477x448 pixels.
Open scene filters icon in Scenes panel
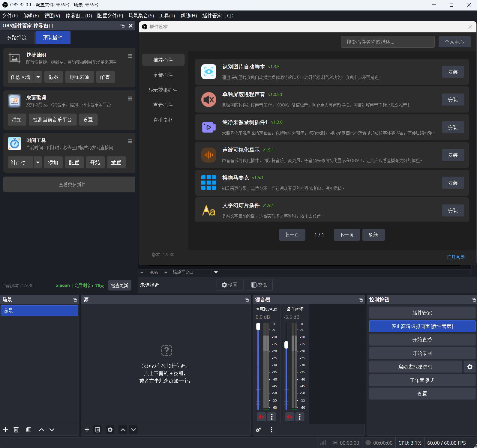29,430
